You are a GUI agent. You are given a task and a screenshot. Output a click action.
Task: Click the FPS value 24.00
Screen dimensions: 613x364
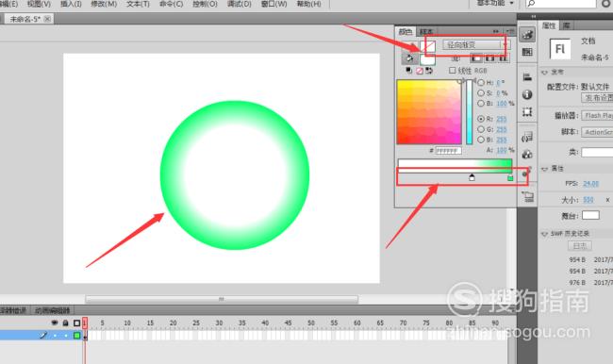pyautogui.click(x=590, y=183)
